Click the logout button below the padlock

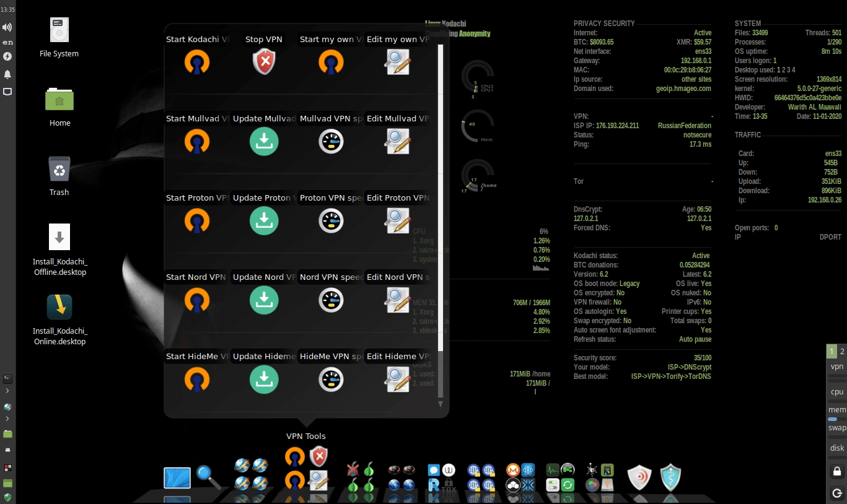click(x=837, y=493)
